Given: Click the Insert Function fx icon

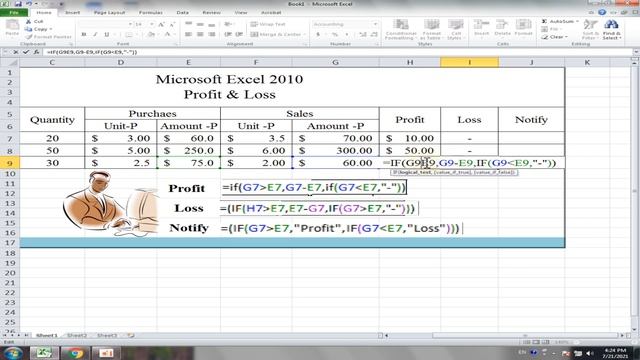Looking at the screenshot, I should [36, 52].
